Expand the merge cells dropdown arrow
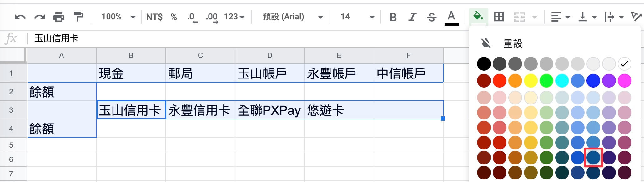 pos(535,17)
